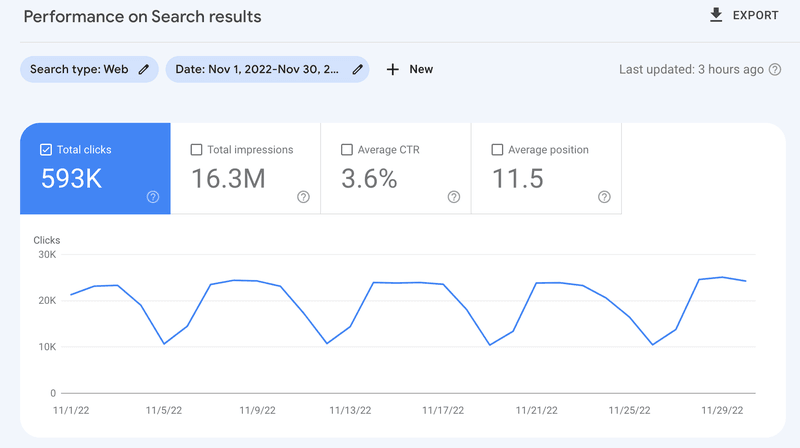800x448 pixels.
Task: Click the 11/25/22 date label
Action: pyautogui.click(x=629, y=410)
